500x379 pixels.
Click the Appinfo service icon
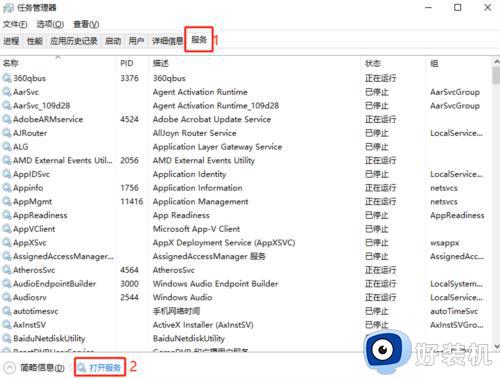7,188
